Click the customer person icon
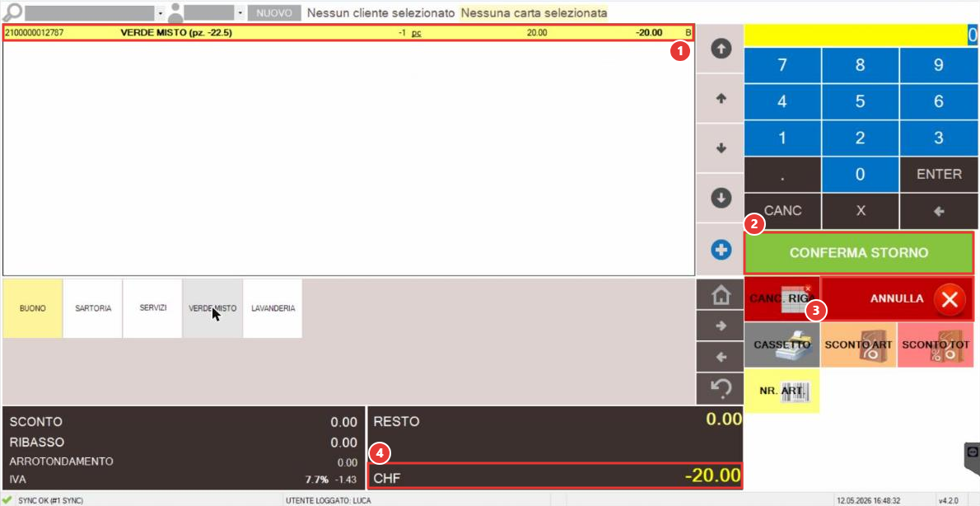 (176, 12)
